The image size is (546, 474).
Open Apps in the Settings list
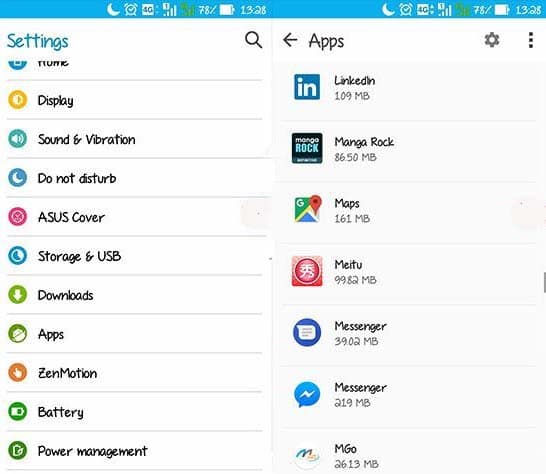134,334
